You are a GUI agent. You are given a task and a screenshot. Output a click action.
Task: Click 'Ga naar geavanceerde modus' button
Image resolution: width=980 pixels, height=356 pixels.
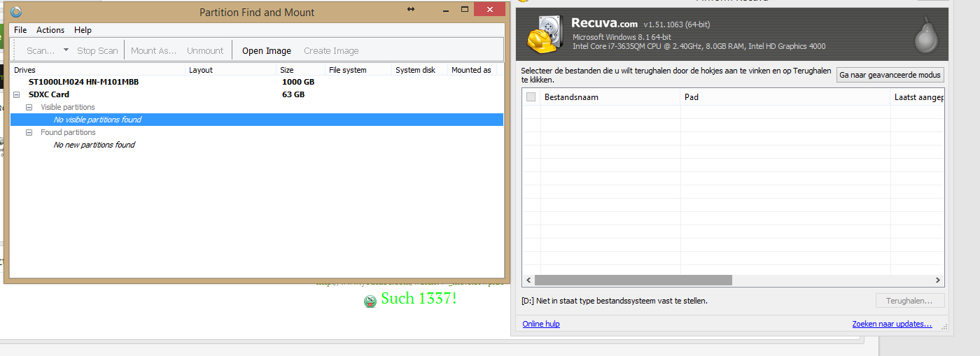[x=890, y=75]
